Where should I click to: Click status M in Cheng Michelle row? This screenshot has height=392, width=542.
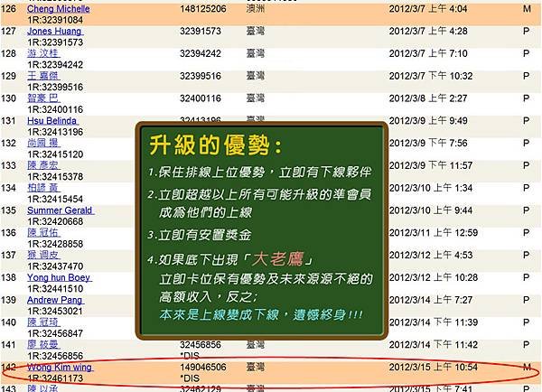point(527,9)
